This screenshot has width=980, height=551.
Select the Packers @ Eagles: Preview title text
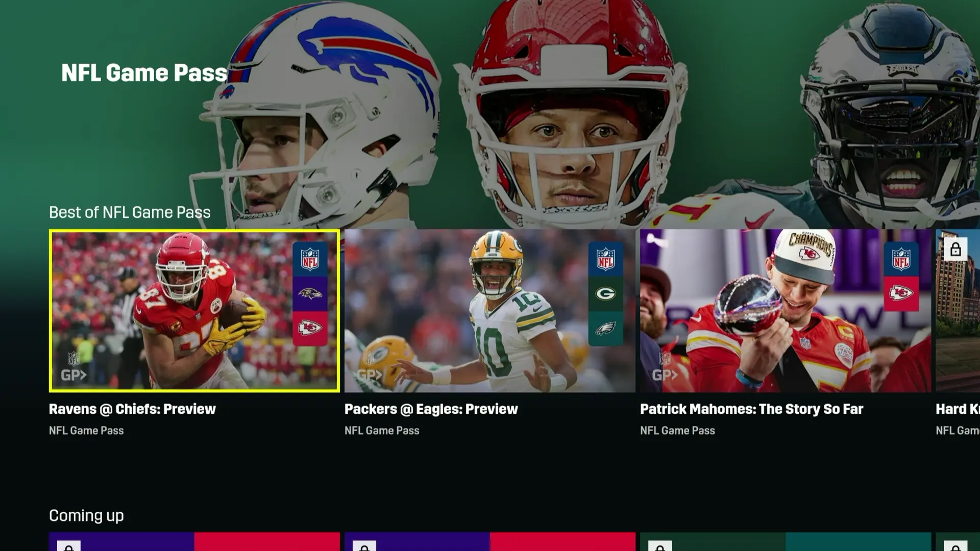431,409
